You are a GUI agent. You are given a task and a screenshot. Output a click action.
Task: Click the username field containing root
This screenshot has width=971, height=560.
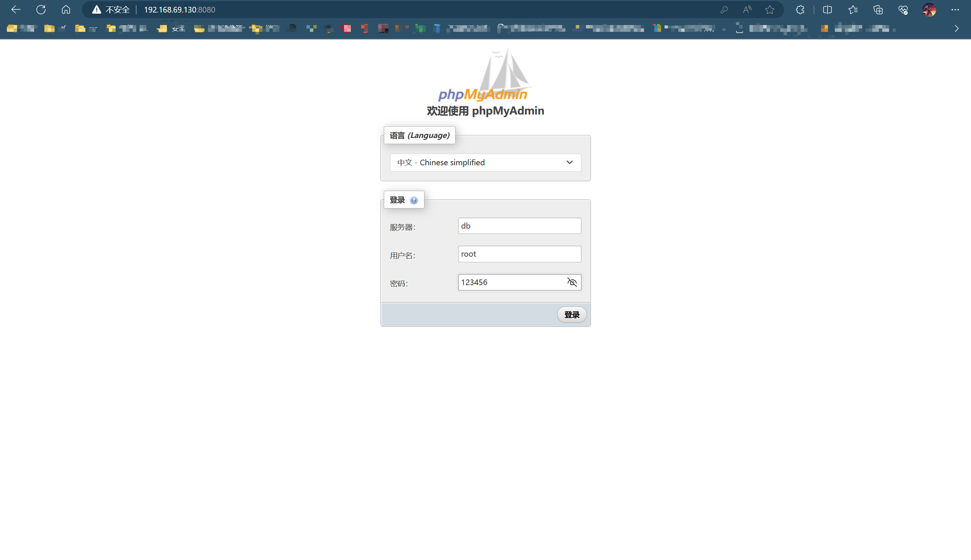click(519, 254)
